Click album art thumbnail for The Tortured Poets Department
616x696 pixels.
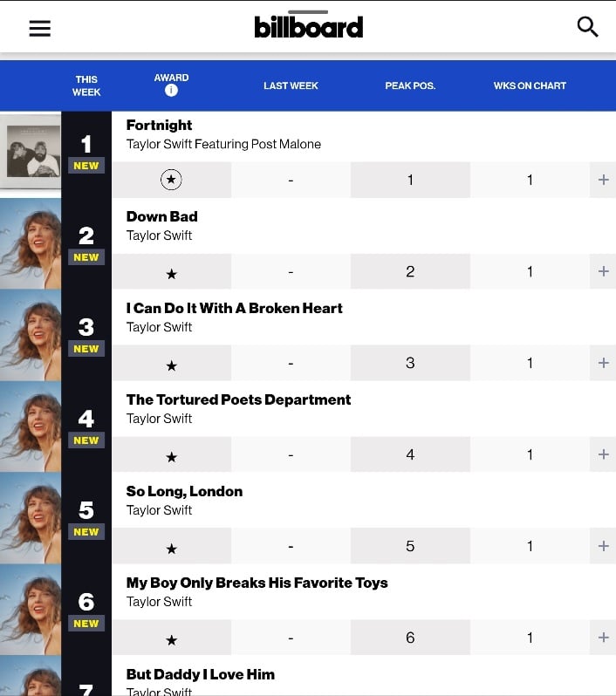31,426
